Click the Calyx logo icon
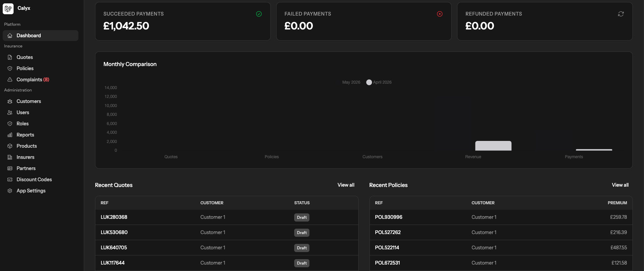This screenshot has height=271, width=644. tap(8, 8)
